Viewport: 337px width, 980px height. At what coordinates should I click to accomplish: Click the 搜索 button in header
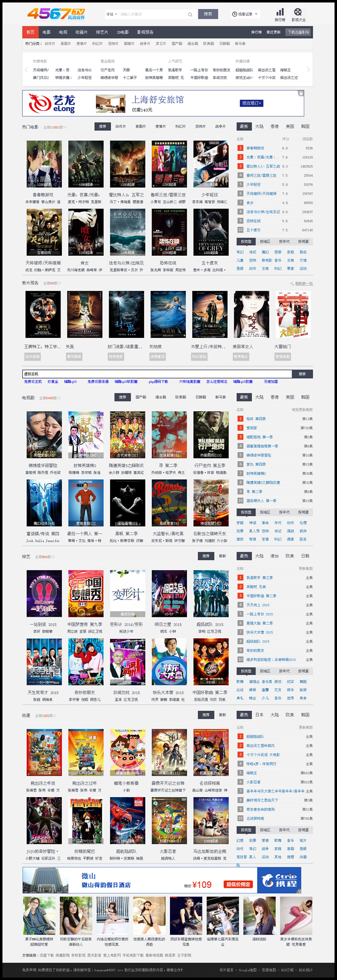pos(208,14)
